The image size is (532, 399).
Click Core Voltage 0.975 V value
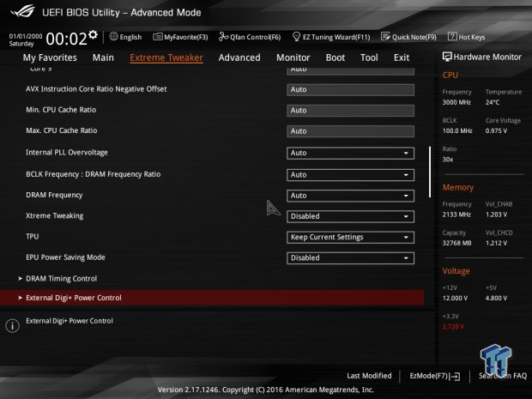point(496,130)
